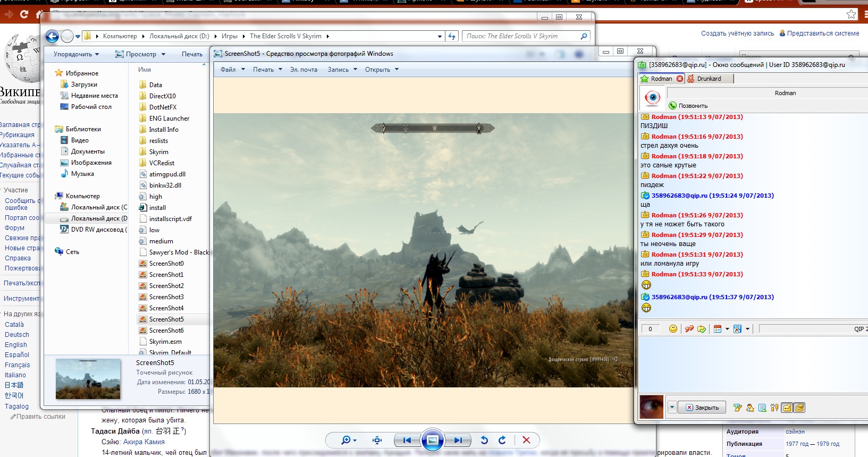Open message history calendar icon in QIP

click(718, 329)
